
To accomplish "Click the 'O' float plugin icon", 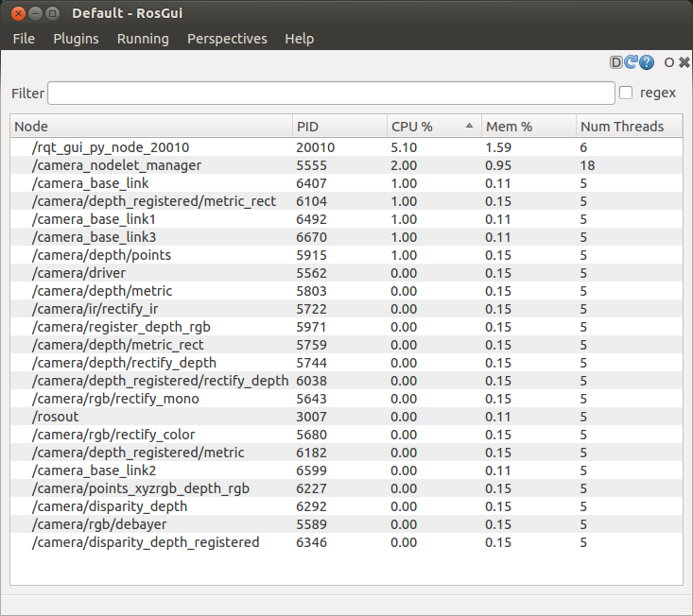I will tap(669, 63).
